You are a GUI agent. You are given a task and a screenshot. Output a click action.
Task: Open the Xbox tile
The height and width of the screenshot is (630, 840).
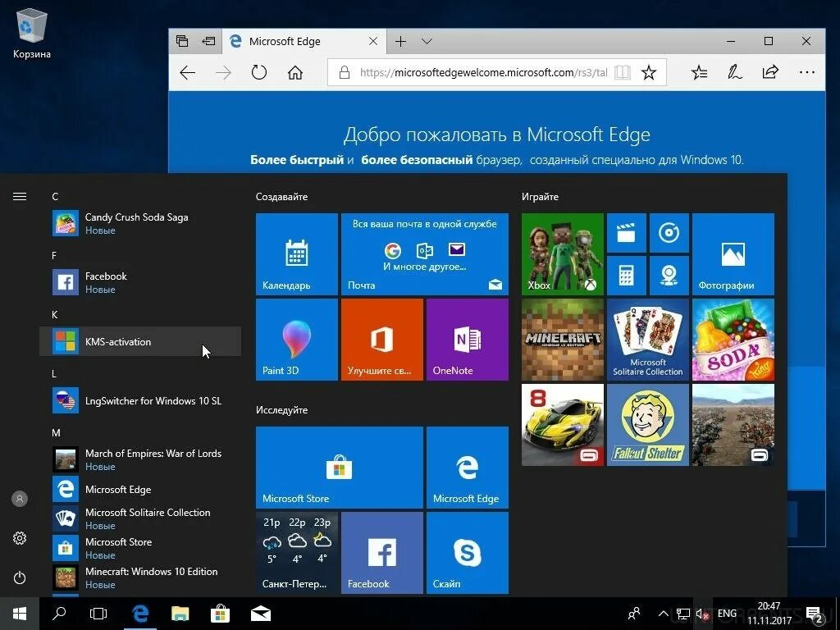(x=563, y=254)
